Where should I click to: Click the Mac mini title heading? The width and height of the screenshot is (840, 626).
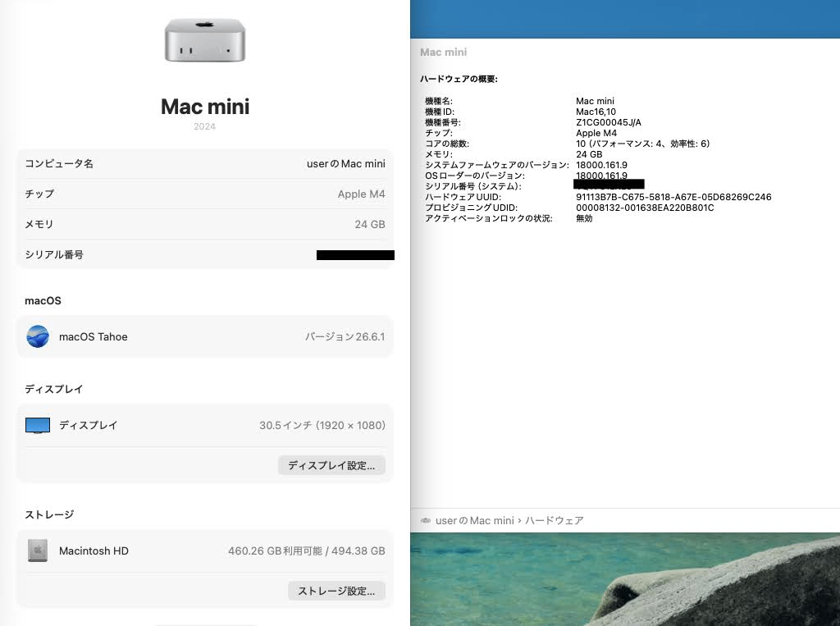[205, 107]
